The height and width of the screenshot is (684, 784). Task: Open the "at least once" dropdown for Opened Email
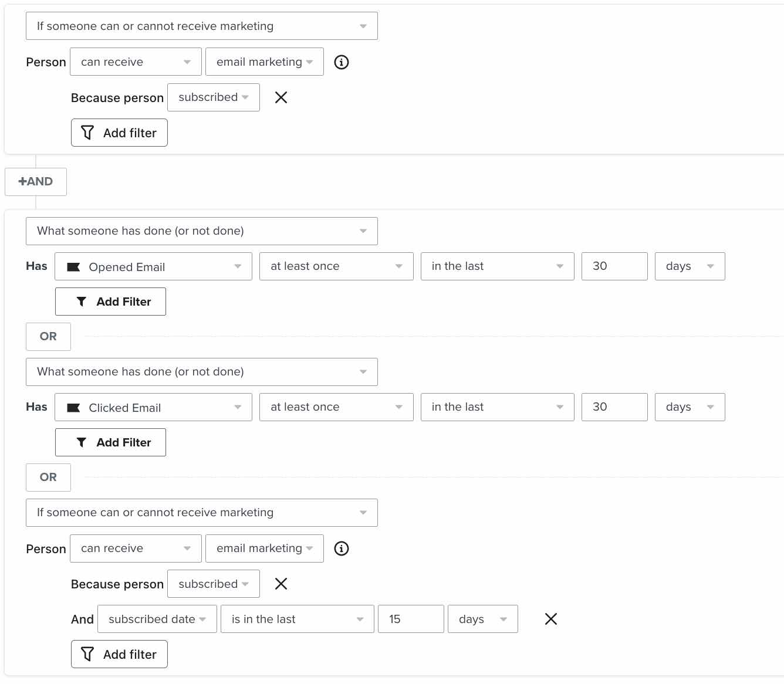336,266
